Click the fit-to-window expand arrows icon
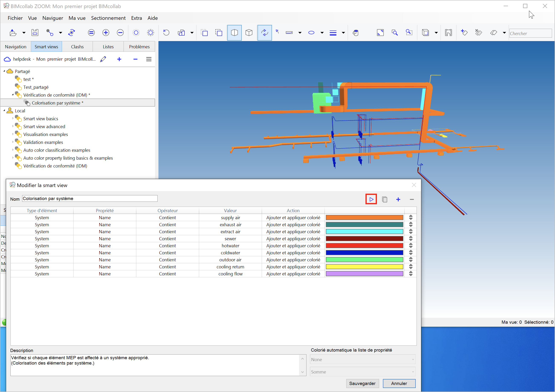 (x=380, y=33)
